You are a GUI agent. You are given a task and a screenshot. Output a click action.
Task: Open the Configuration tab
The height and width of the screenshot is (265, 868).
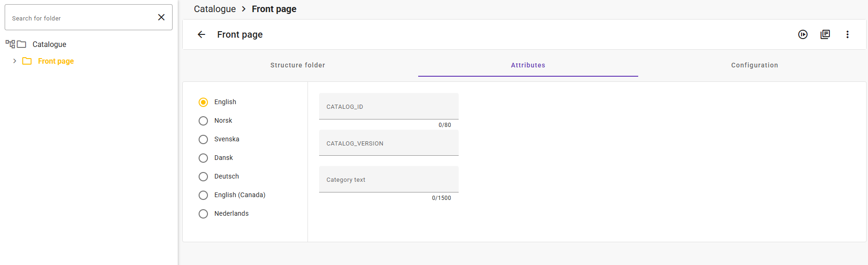[x=754, y=65]
